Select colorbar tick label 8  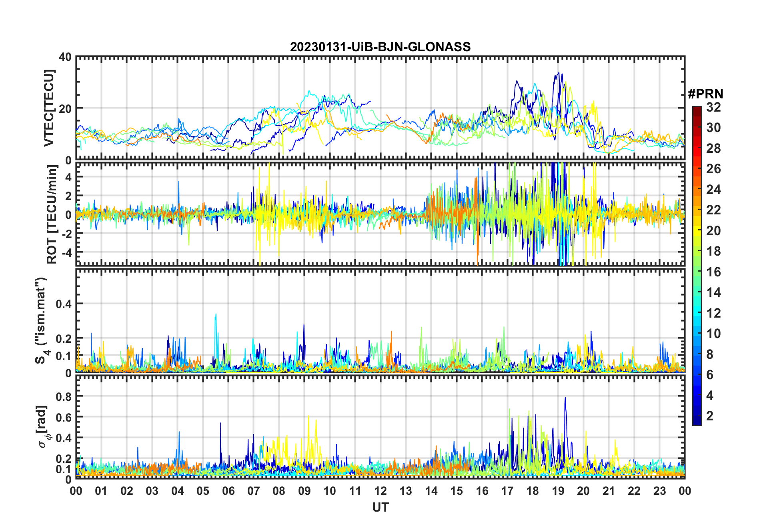pyautogui.click(x=710, y=354)
